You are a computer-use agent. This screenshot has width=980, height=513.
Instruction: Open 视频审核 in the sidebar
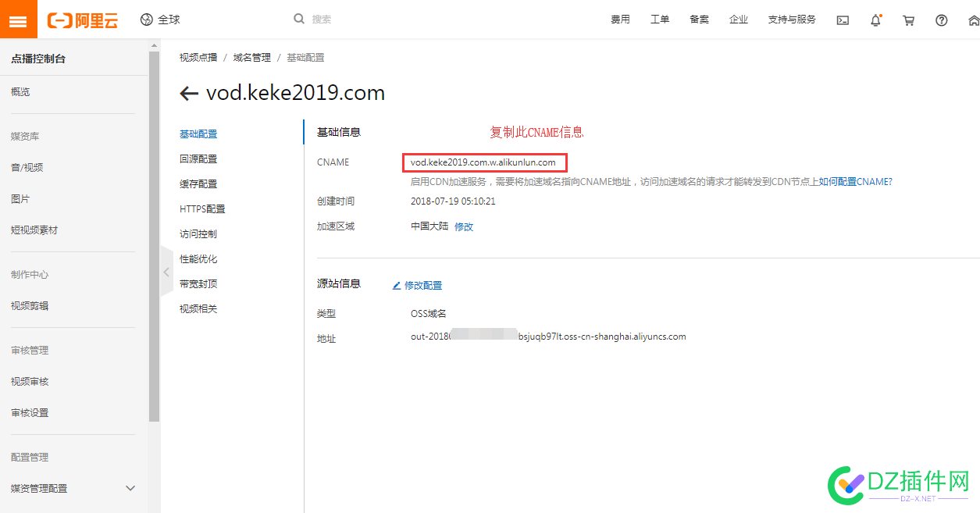[30, 382]
